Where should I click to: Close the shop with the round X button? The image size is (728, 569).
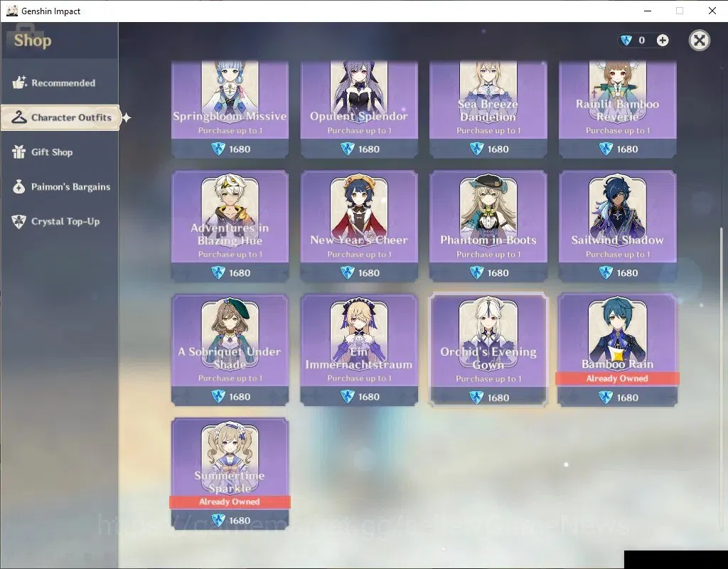click(700, 41)
